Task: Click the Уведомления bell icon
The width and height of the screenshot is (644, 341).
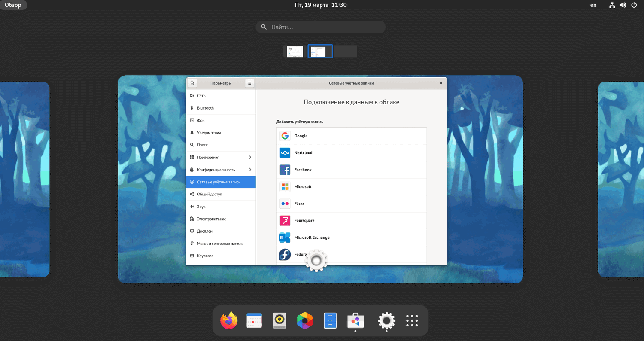Action: (x=192, y=133)
